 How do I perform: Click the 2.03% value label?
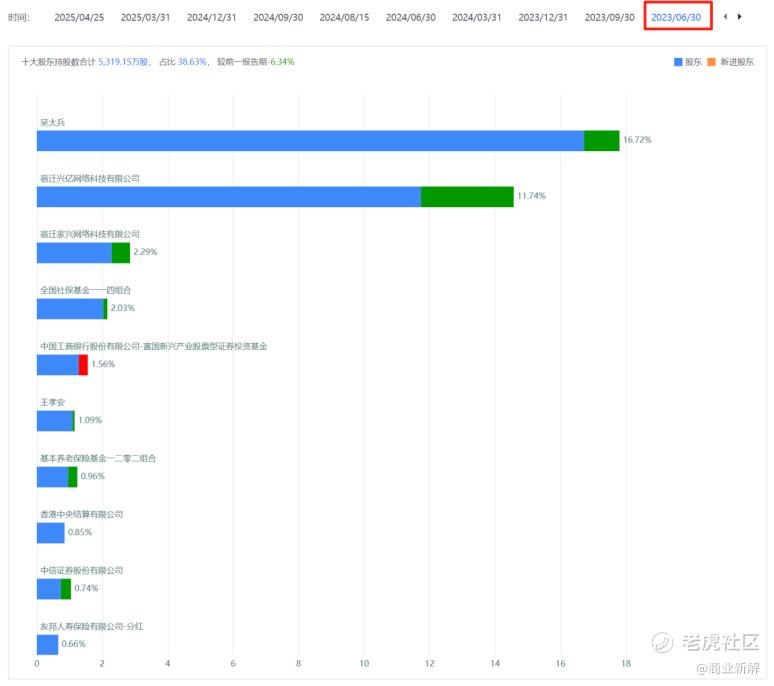122,308
